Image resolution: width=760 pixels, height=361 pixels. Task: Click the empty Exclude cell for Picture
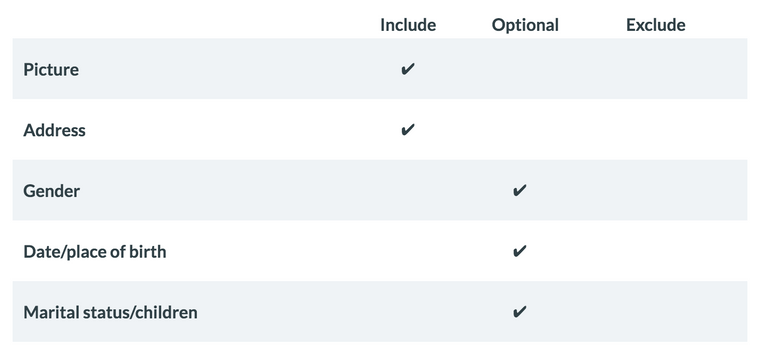point(655,69)
